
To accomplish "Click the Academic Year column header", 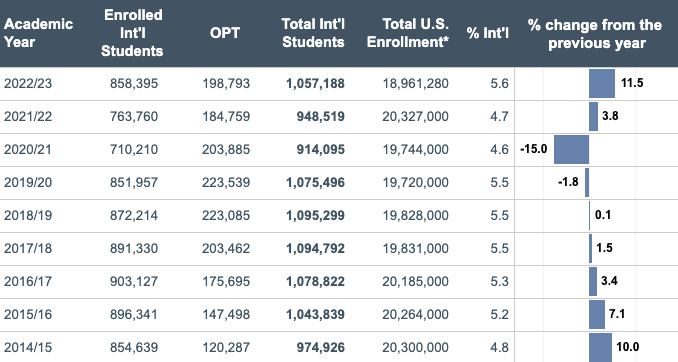I will tap(38, 33).
